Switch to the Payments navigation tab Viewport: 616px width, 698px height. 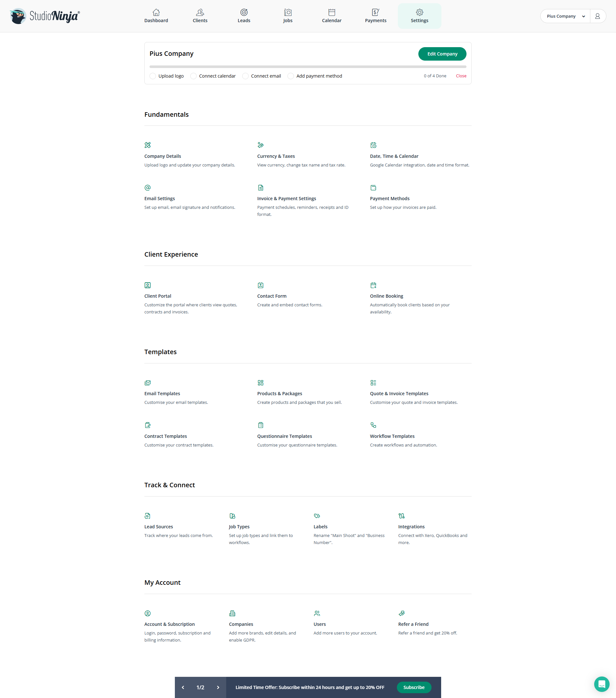tap(376, 16)
